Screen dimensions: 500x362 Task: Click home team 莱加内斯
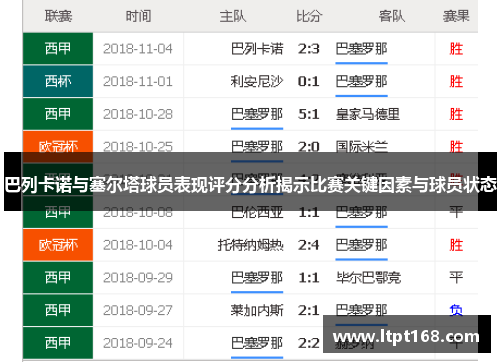(x=257, y=310)
